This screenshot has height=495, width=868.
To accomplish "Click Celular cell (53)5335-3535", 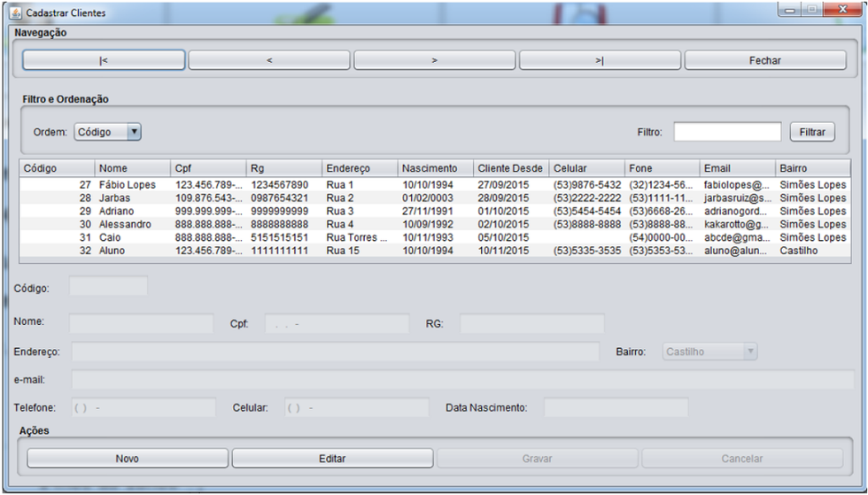I will coord(586,251).
